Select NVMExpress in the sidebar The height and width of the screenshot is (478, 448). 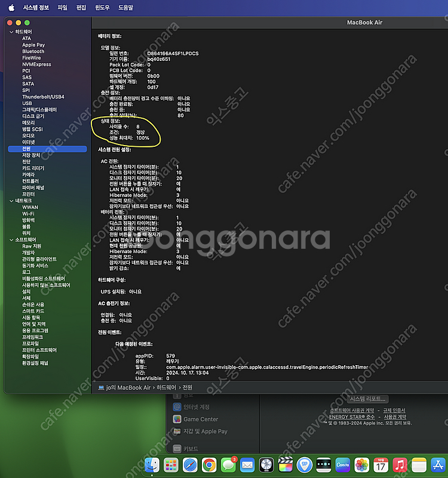click(36, 64)
